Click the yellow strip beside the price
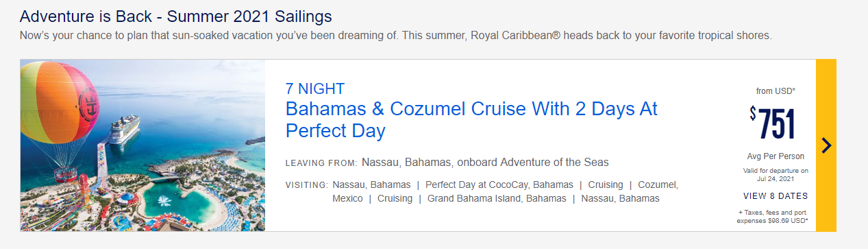Viewport: 868px width, 249px height. [x=826, y=145]
